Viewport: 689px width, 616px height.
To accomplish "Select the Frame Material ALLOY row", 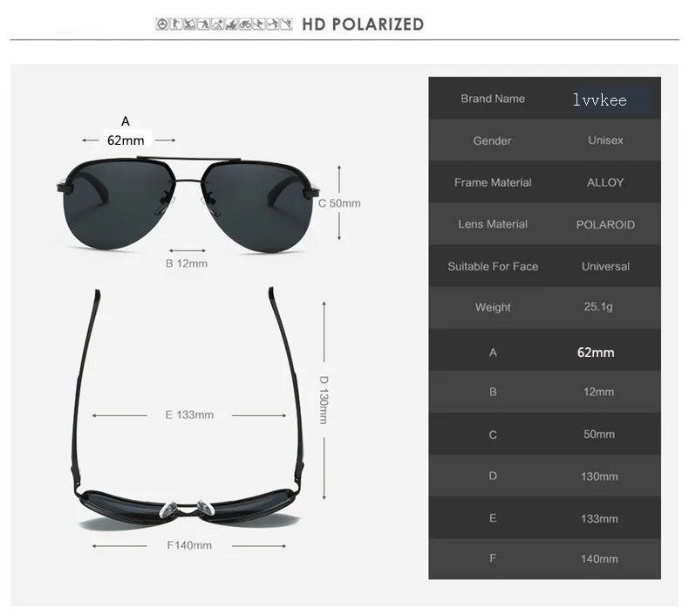I will point(544,182).
